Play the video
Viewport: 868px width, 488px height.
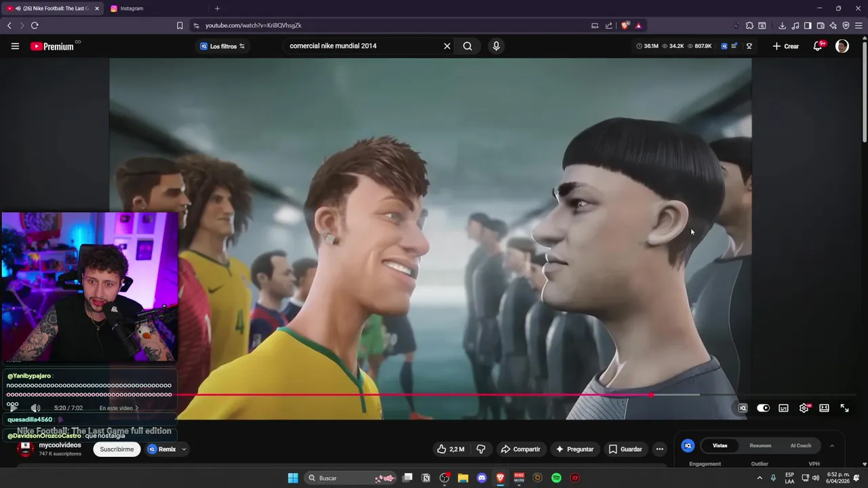13,408
